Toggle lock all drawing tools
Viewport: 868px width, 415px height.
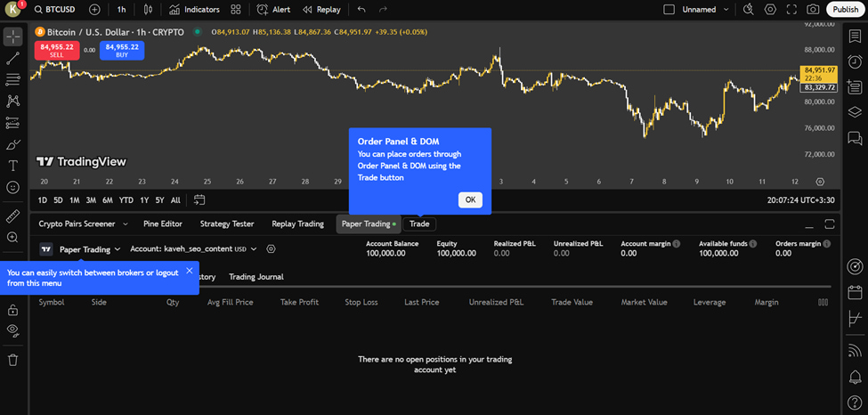coord(12,310)
